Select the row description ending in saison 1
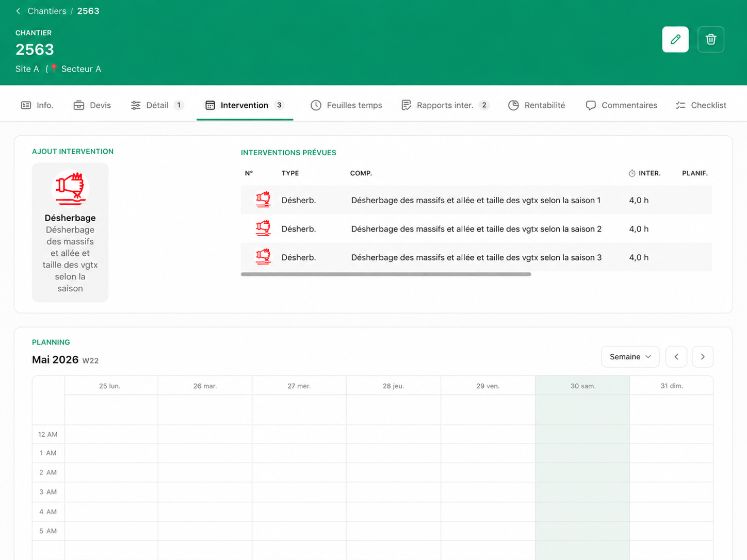This screenshot has width=747, height=560. [x=476, y=200]
